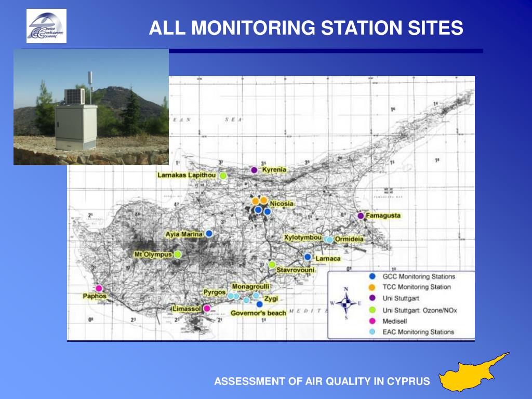Click 'EAC Monitoring Stations' legend text

pos(418,332)
